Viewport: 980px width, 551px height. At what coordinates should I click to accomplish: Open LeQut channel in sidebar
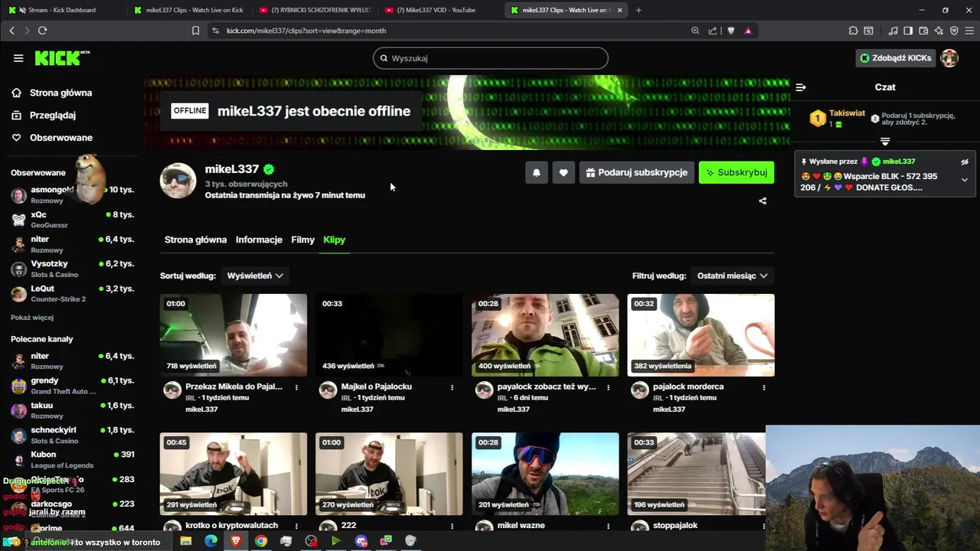coord(73,293)
